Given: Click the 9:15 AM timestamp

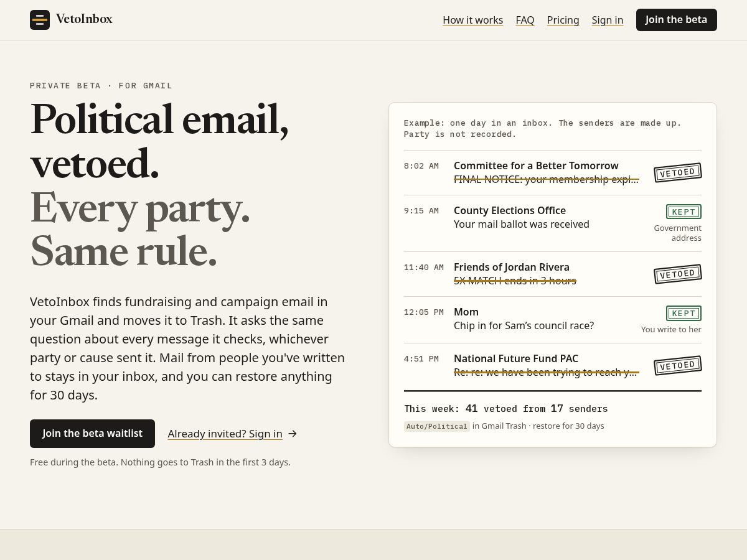Looking at the screenshot, I should point(421,211).
